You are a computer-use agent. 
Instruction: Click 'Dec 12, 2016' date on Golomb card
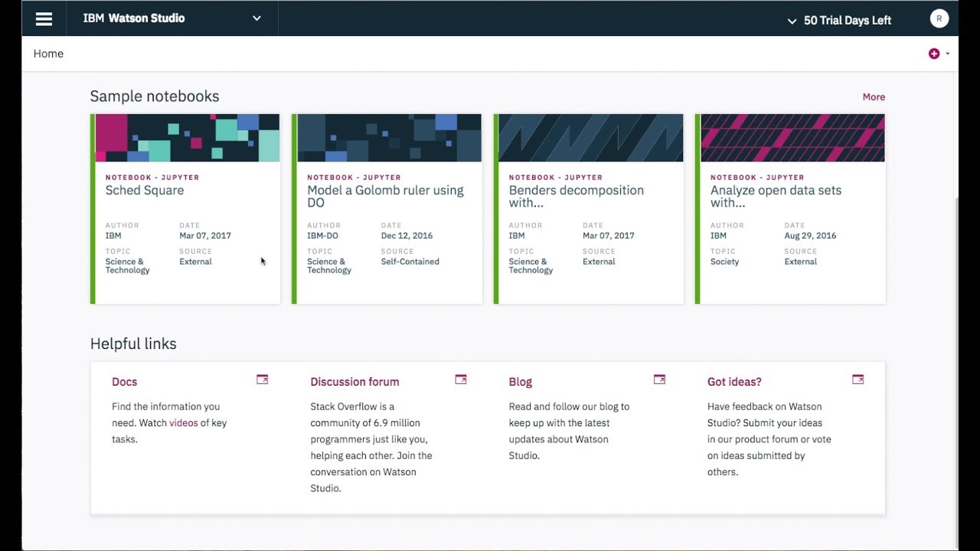click(x=407, y=236)
